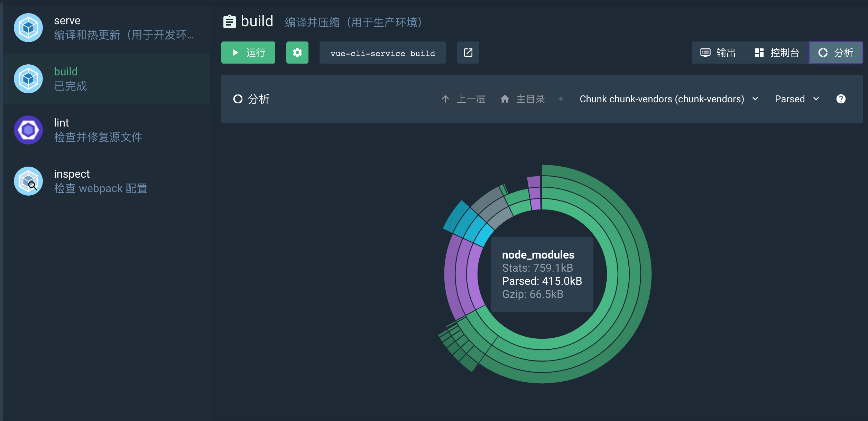Open the Parsed size type dropdown
The height and width of the screenshot is (421, 868).
point(789,99)
